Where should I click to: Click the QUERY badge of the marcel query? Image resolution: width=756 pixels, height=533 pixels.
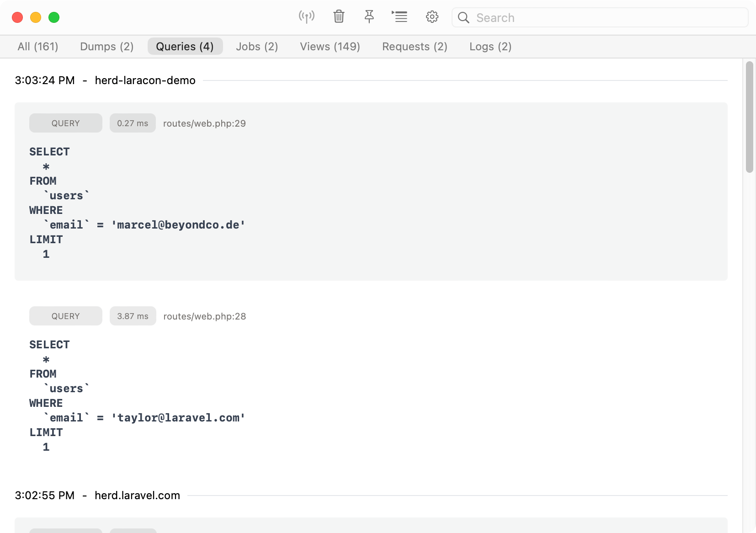coord(65,123)
